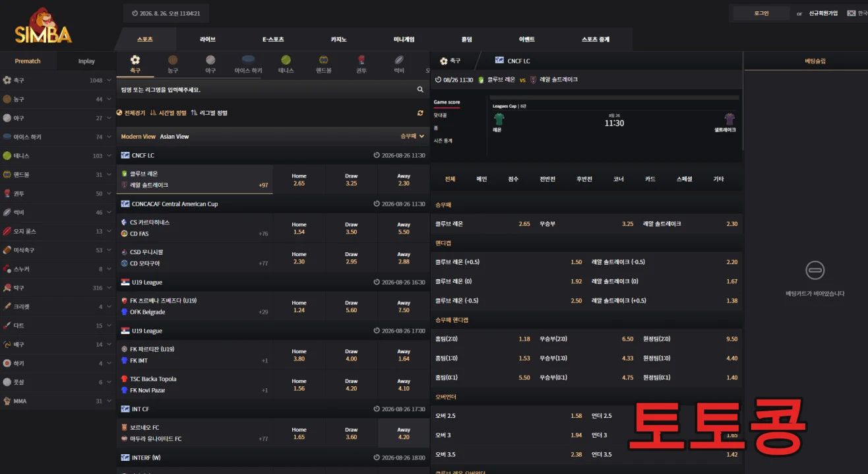
Task: Select the 테니스 ball icon in sports bar
Action: coord(286,59)
